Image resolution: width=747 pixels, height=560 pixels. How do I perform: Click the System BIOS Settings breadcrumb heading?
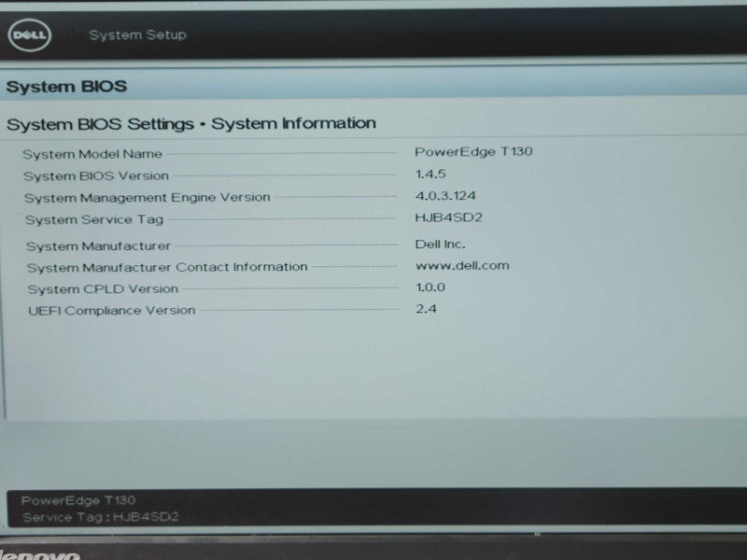[191, 124]
